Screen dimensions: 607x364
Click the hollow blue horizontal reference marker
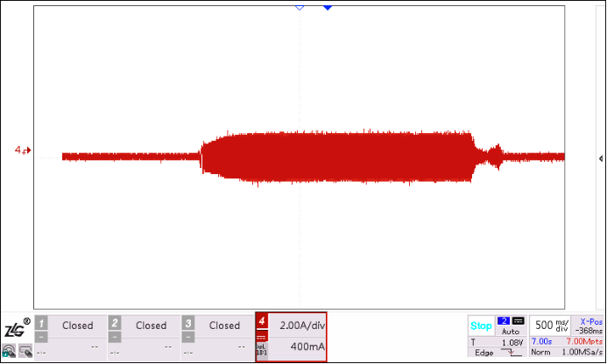point(300,7)
